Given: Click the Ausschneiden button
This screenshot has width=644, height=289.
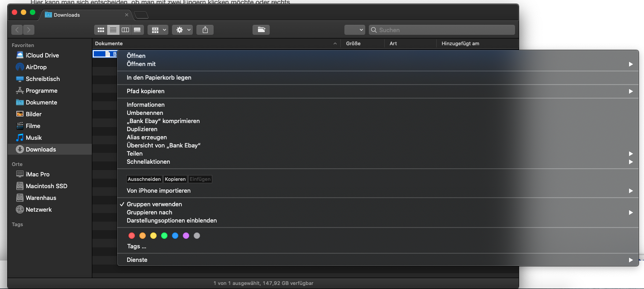Looking at the screenshot, I should coord(144,179).
